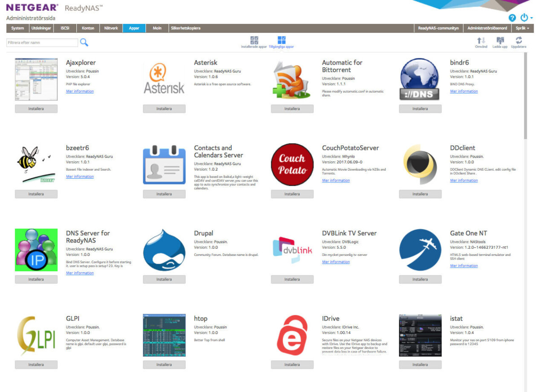This screenshot has width=539, height=392.
Task: Click the Ajaxplorer app thumbnail
Action: [x=36, y=79]
